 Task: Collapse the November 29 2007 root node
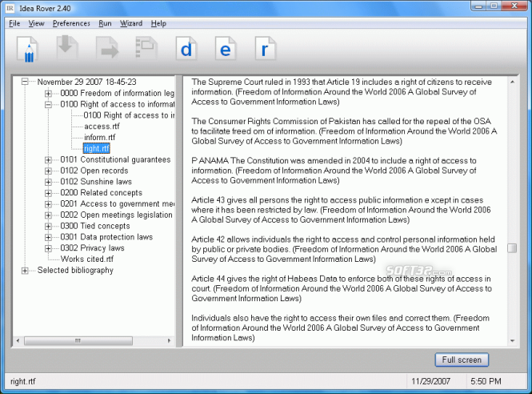click(x=25, y=82)
